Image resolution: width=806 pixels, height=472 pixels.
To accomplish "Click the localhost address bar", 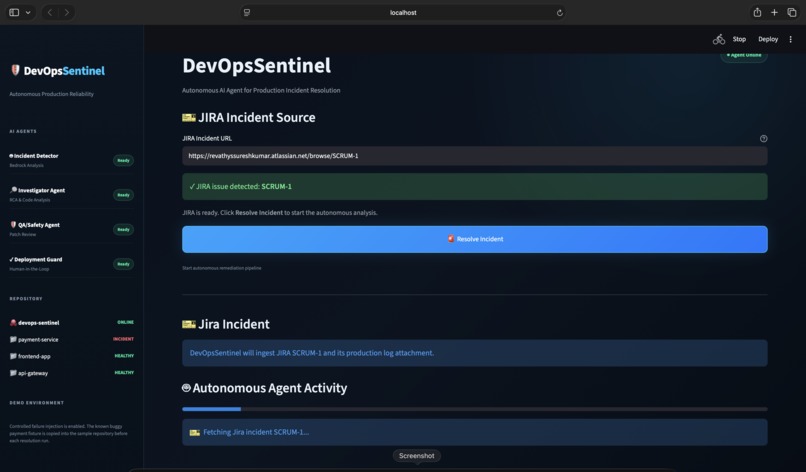I will [x=403, y=12].
